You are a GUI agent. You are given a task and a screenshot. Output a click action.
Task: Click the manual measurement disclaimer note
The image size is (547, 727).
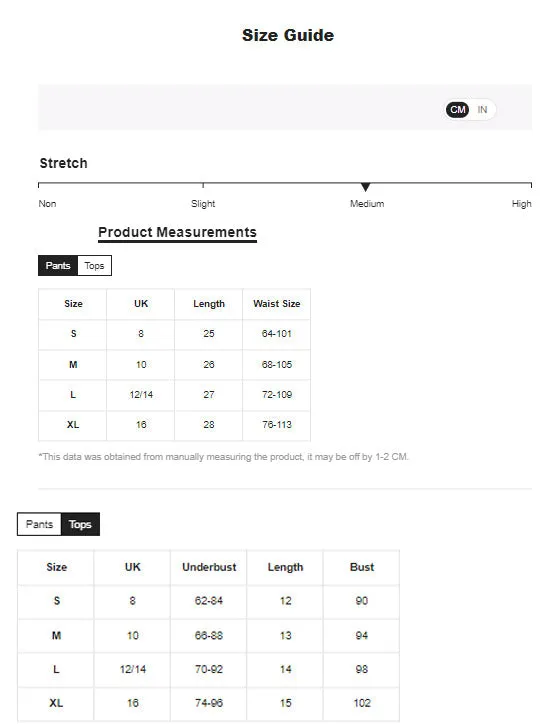coord(223,457)
